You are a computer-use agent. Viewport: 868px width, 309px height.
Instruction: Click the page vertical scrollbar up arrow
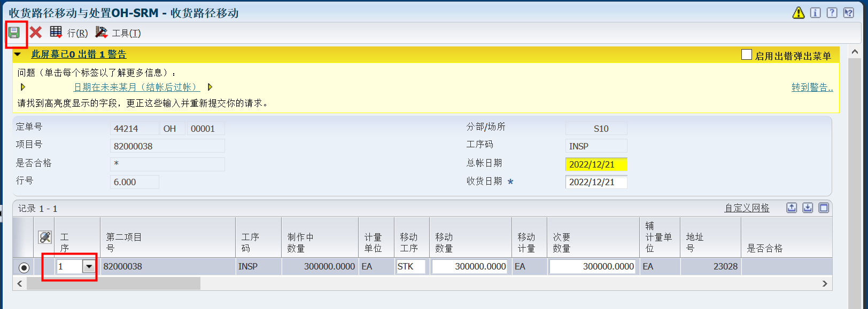point(854,52)
